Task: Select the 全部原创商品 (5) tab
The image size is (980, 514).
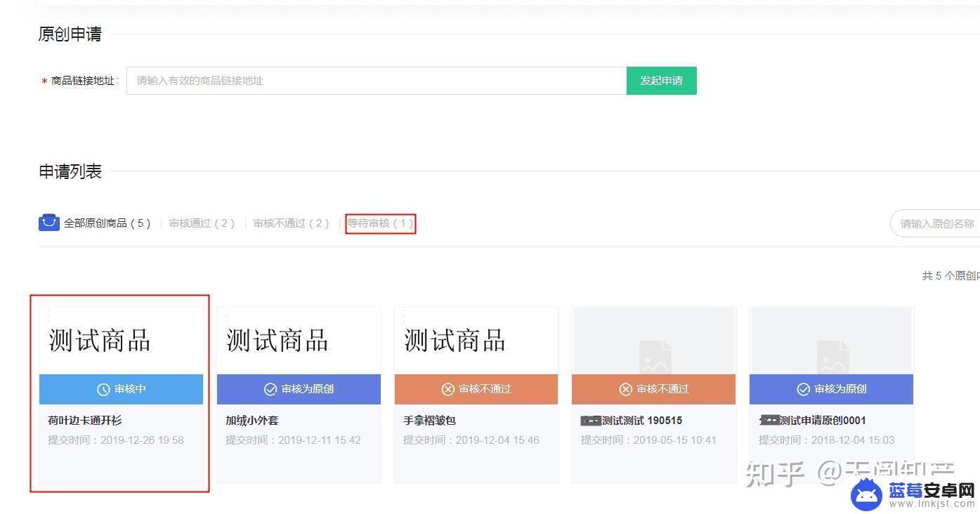Action: [x=107, y=223]
